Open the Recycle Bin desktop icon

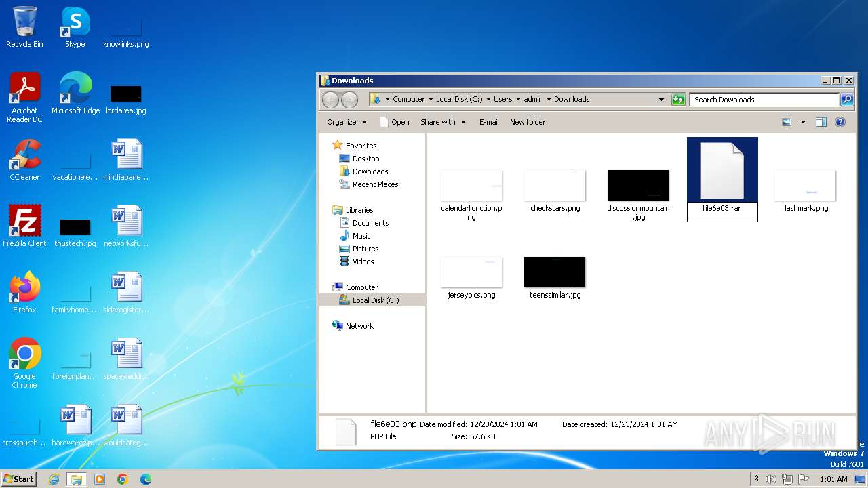pyautogui.click(x=24, y=27)
